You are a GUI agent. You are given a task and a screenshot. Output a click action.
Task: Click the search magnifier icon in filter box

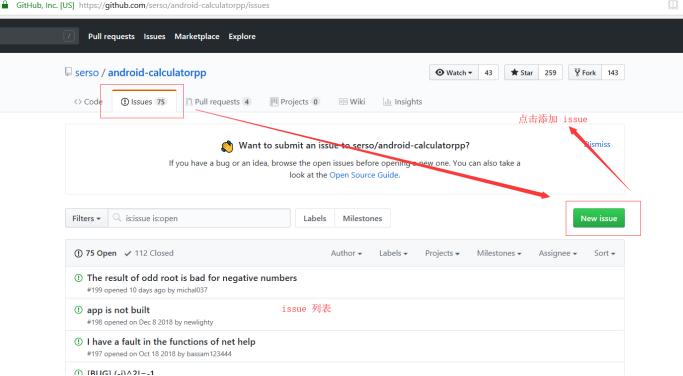(x=117, y=217)
